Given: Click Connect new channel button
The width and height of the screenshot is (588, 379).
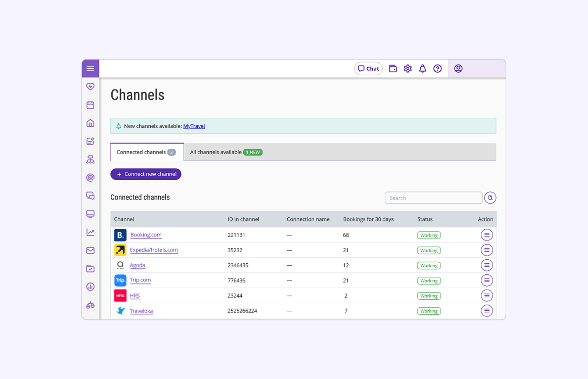Looking at the screenshot, I should [146, 174].
